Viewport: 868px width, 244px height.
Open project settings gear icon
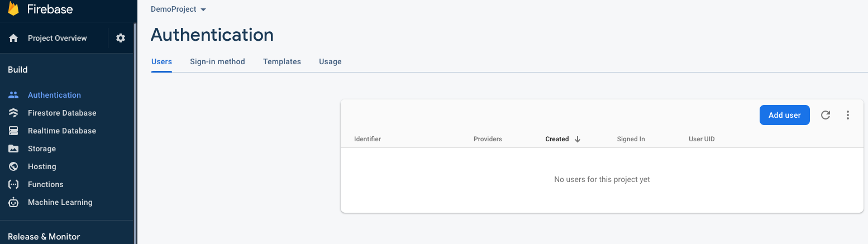(121, 38)
